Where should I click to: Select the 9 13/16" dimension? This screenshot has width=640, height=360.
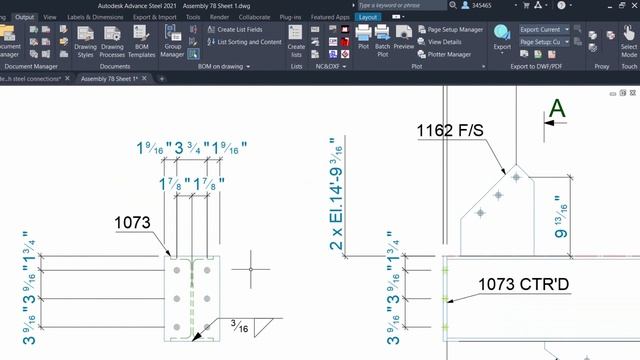[x=561, y=217]
